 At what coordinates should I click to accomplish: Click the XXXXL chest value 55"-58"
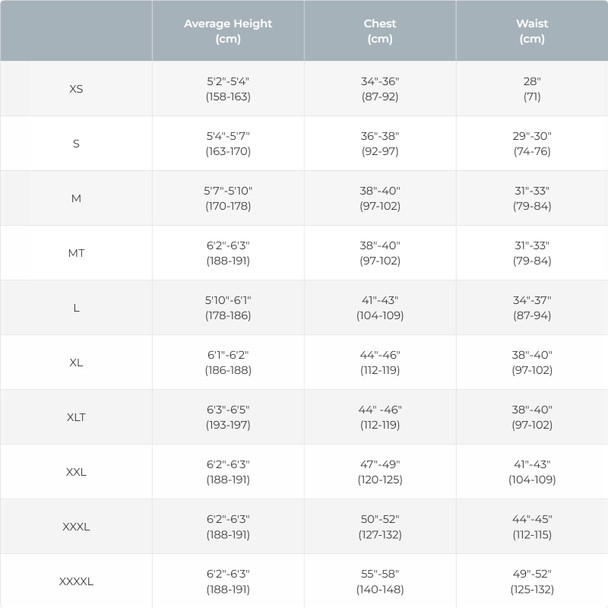click(x=380, y=573)
